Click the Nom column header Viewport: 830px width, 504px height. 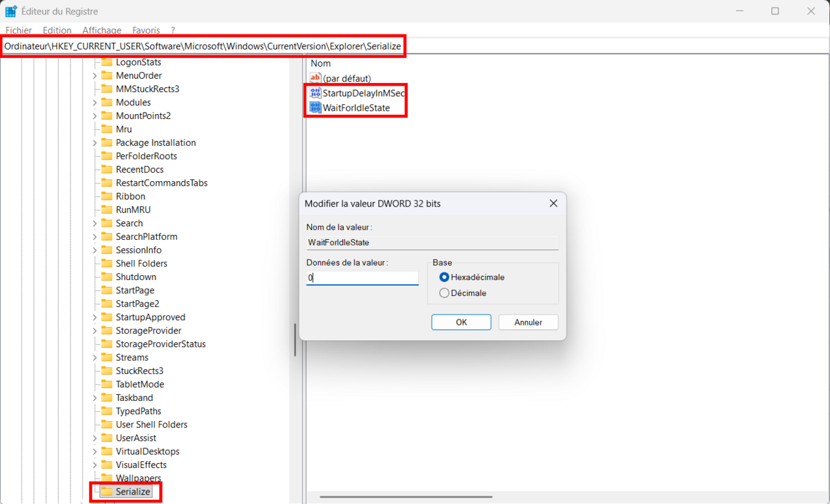(x=320, y=63)
